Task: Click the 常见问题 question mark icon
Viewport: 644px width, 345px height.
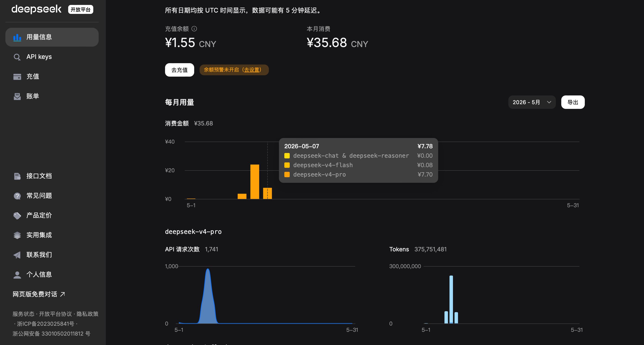Action: [17, 196]
